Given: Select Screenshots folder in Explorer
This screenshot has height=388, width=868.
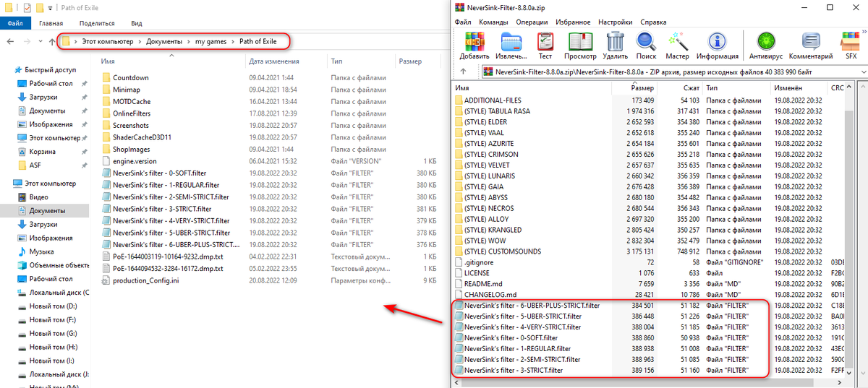Looking at the screenshot, I should pos(130,125).
